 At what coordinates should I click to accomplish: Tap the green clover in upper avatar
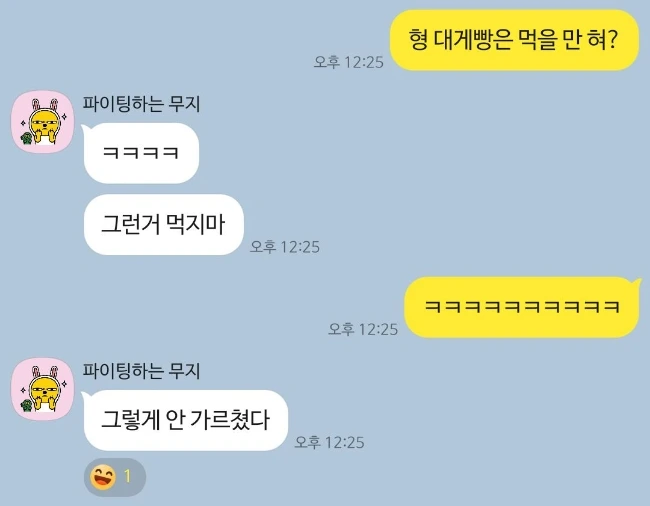[27, 138]
